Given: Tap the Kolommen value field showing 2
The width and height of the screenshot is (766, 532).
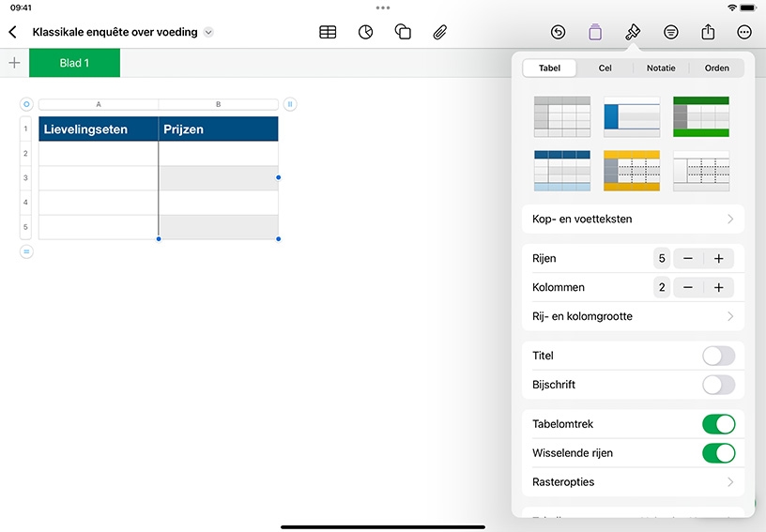Looking at the screenshot, I should pos(662,287).
